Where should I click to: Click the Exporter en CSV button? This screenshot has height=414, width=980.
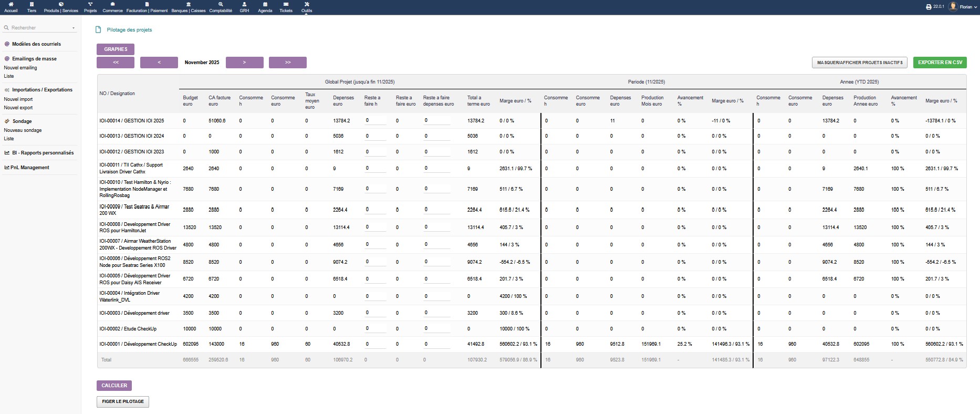(x=940, y=63)
